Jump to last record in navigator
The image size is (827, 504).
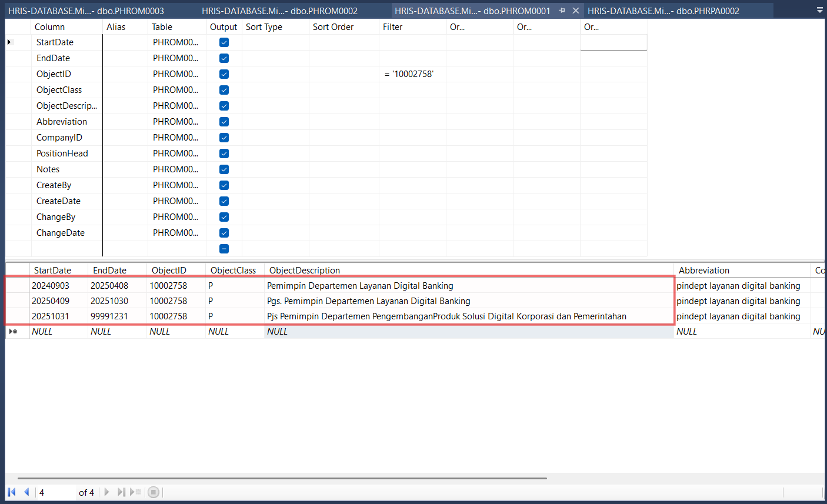(121, 492)
